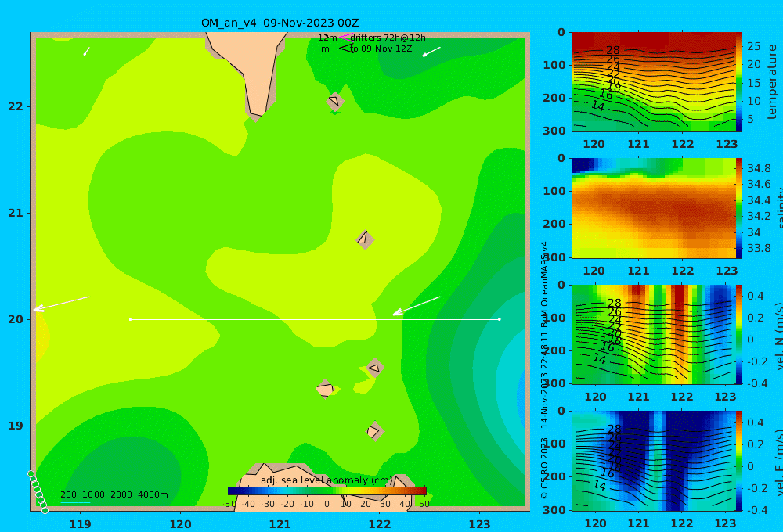783x532 pixels.
Task: Click the island near 19.5°N 122°E
Action: 375,368
